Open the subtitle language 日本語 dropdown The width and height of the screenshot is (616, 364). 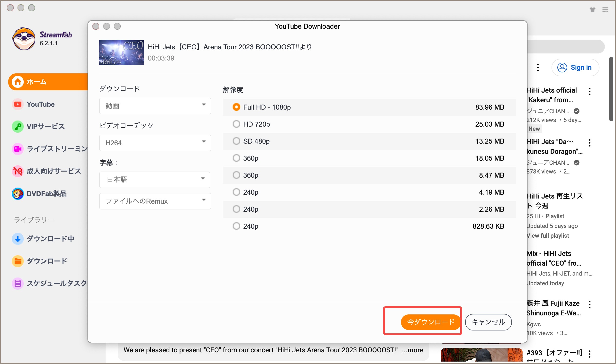155,180
